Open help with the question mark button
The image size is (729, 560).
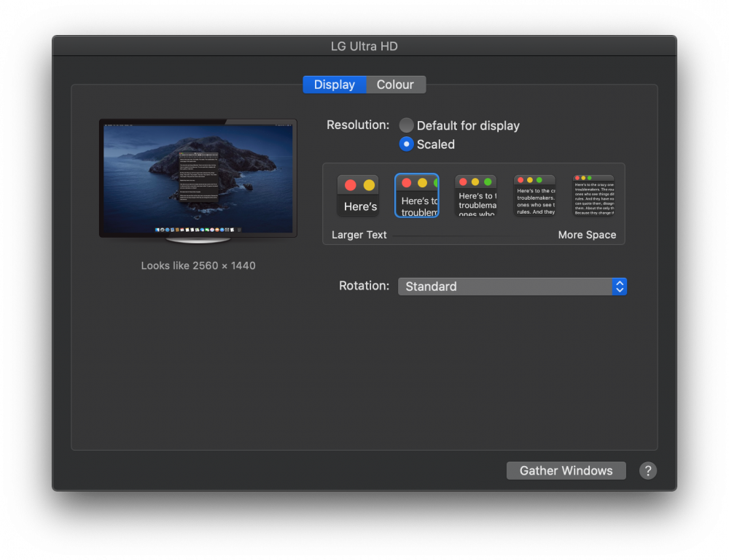click(647, 471)
